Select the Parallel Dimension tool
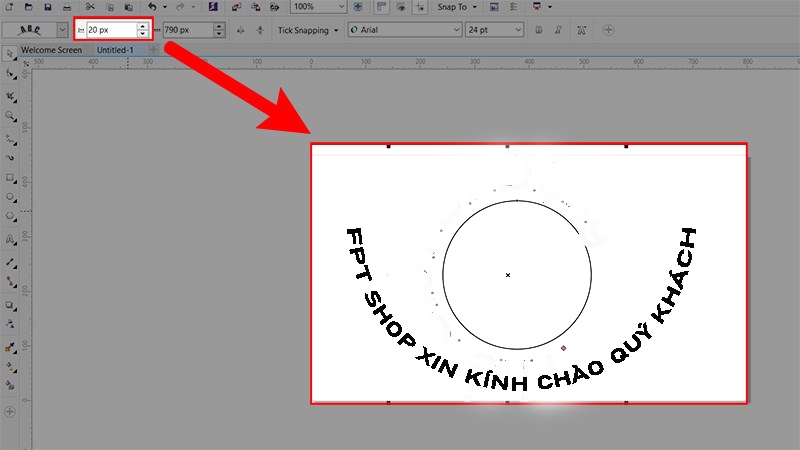Image resolution: width=800 pixels, height=450 pixels. 10,262
